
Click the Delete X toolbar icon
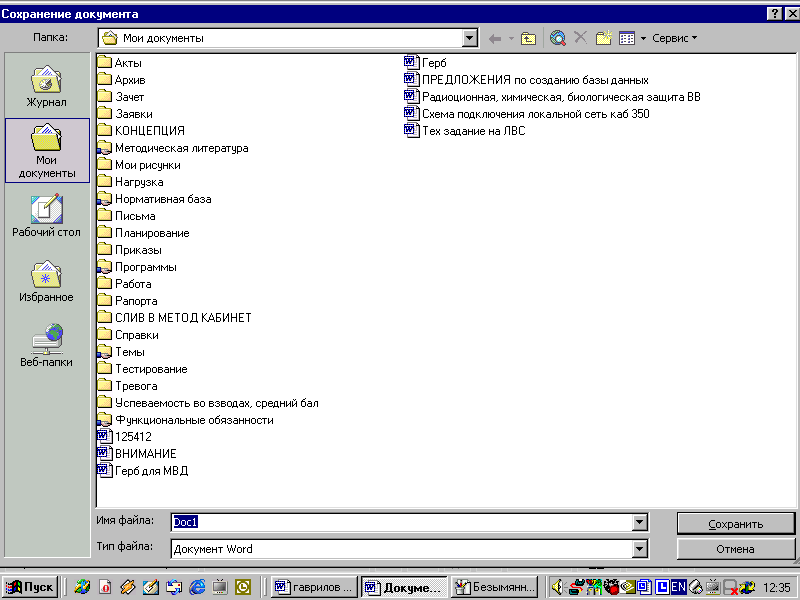click(580, 37)
